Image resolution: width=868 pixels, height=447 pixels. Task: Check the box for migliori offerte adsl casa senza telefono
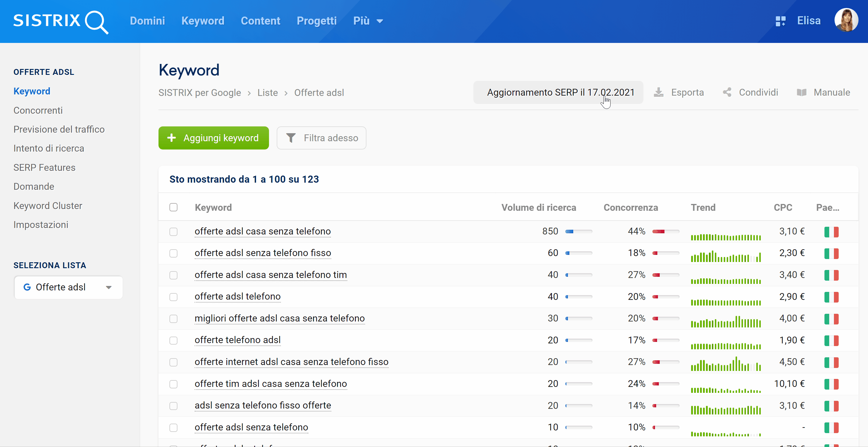174,319
